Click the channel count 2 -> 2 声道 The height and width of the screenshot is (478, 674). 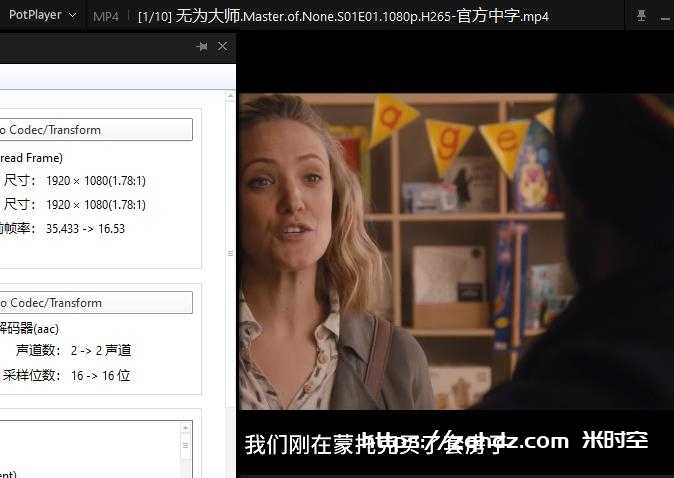click(101, 351)
